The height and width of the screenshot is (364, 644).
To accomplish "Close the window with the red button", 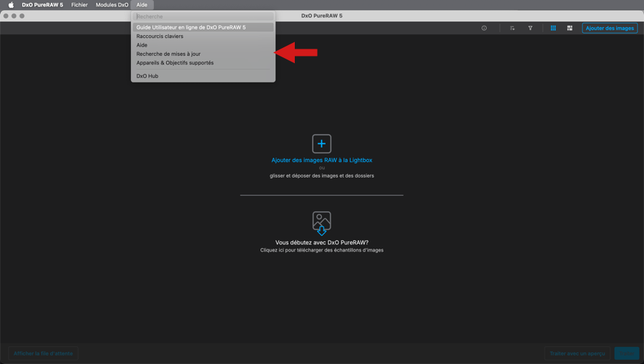I will [6, 16].
